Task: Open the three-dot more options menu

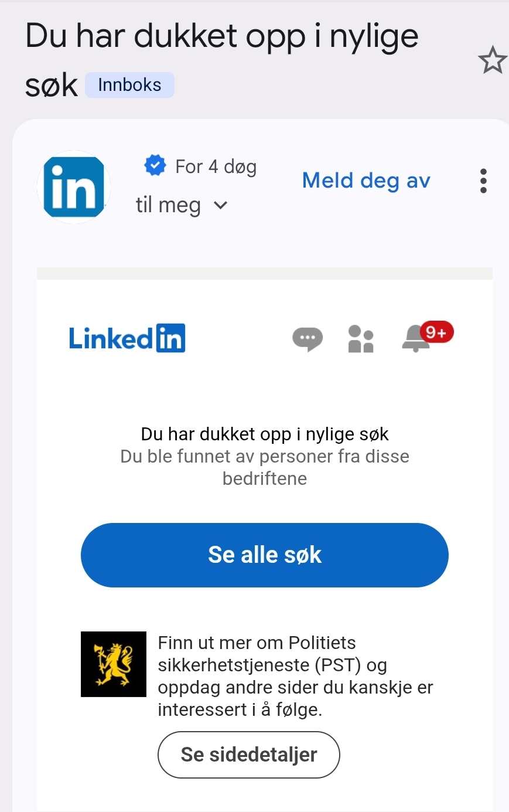Action: click(483, 181)
